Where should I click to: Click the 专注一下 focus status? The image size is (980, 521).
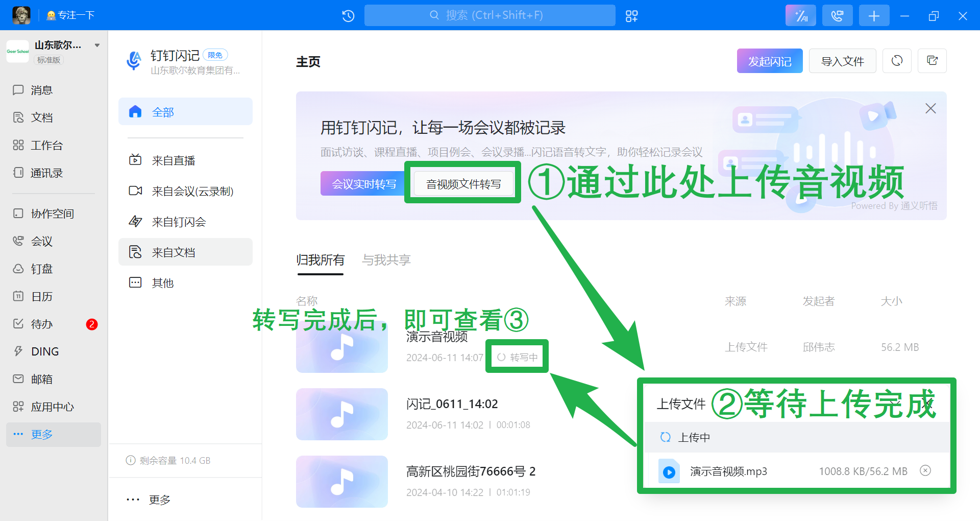point(70,15)
